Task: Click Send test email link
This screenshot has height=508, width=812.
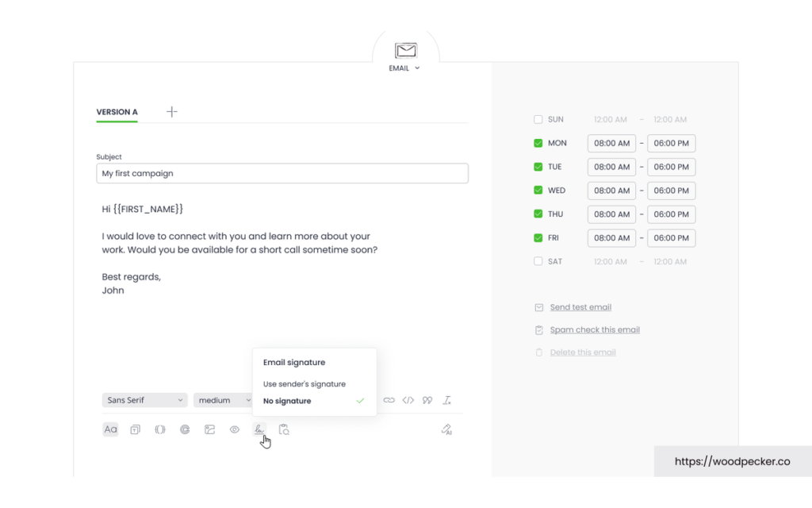Action: pyautogui.click(x=580, y=307)
